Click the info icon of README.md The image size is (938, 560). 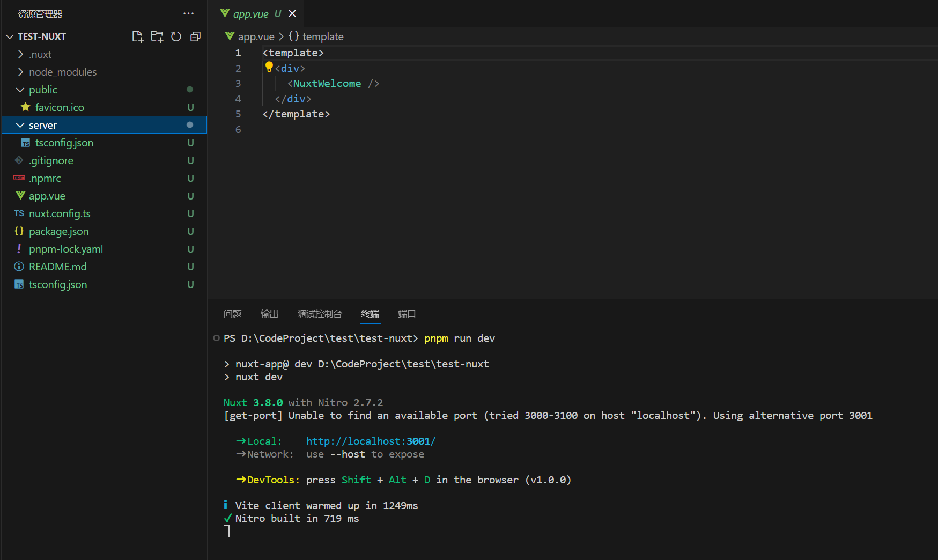point(19,267)
